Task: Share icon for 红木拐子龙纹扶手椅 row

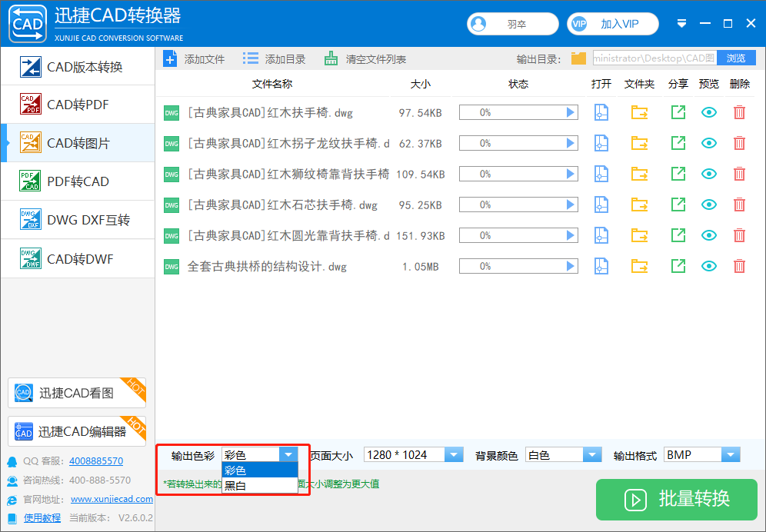Action: point(678,143)
